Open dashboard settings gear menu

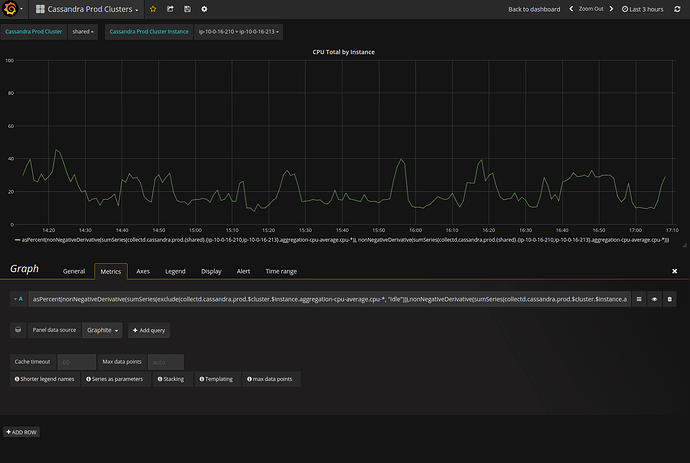pyautogui.click(x=205, y=9)
